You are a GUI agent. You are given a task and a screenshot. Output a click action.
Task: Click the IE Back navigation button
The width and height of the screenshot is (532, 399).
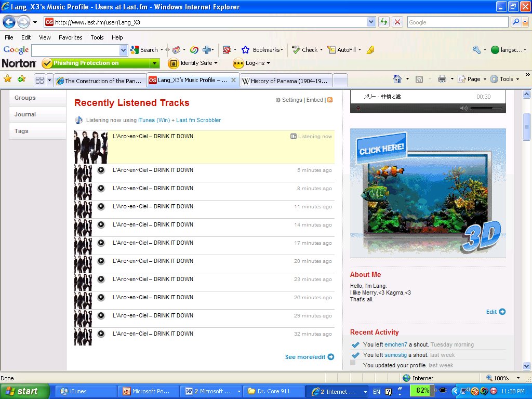pos(9,22)
